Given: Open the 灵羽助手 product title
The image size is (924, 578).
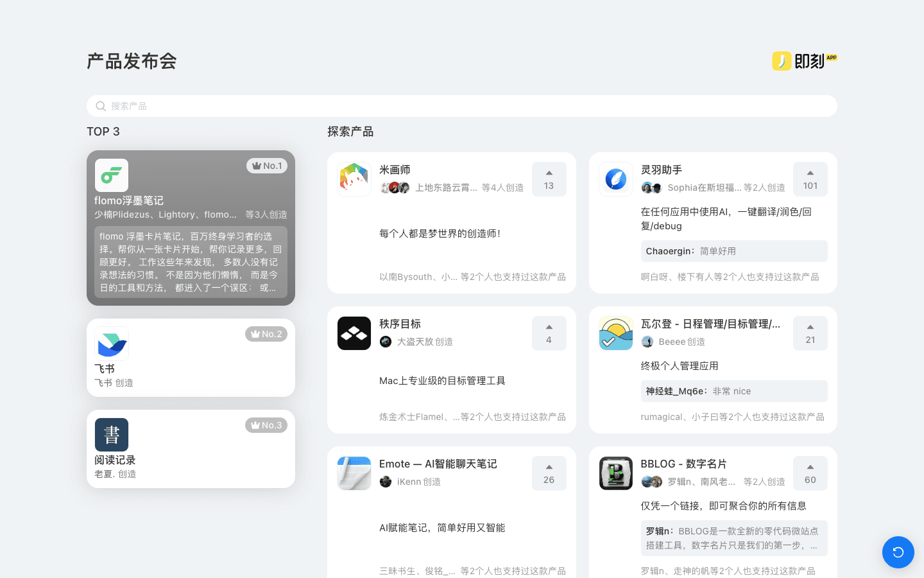Looking at the screenshot, I should point(662,170).
